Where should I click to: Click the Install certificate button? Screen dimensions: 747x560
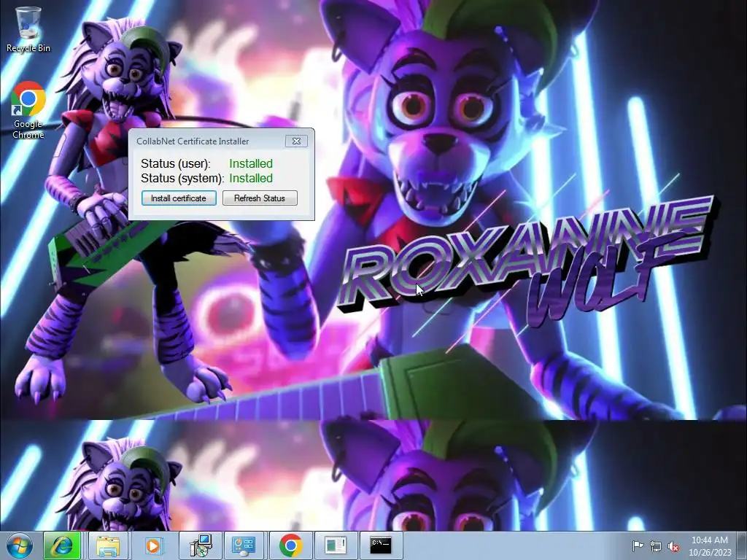point(179,198)
